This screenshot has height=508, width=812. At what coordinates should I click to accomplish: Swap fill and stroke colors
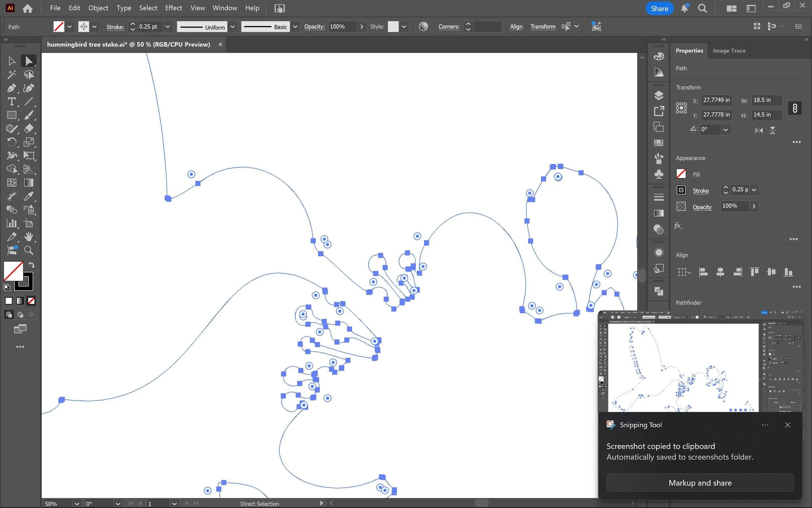[x=32, y=265]
